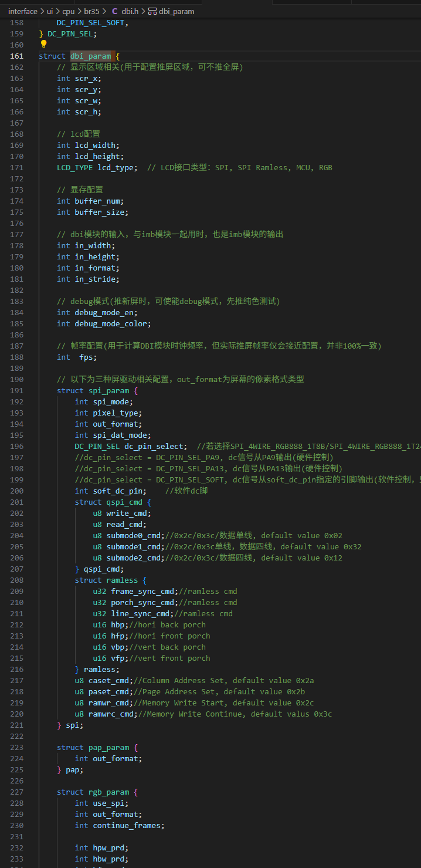Click the yellow lightbulb code action icon
421x868 pixels.
click(43, 44)
